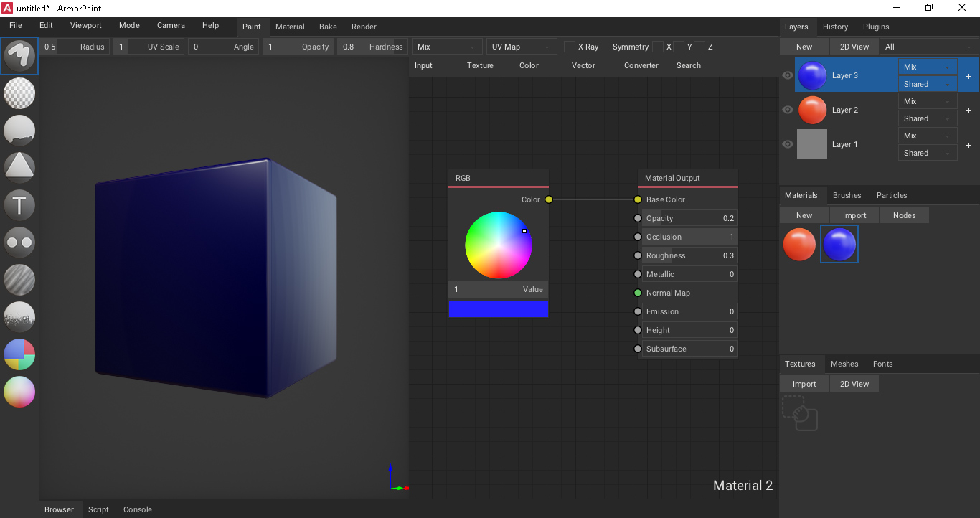Click the blue color preview swatch
Screen dimensions: 980x518
(x=499, y=309)
